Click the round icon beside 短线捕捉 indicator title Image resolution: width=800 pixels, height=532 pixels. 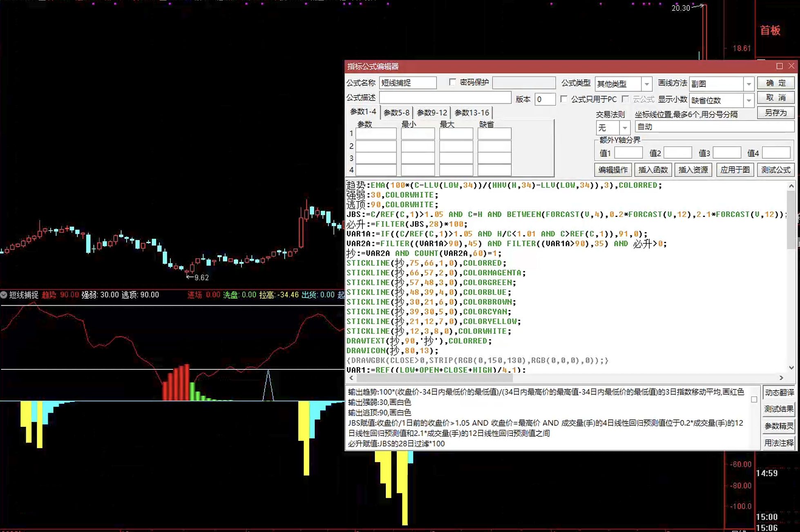[4, 295]
